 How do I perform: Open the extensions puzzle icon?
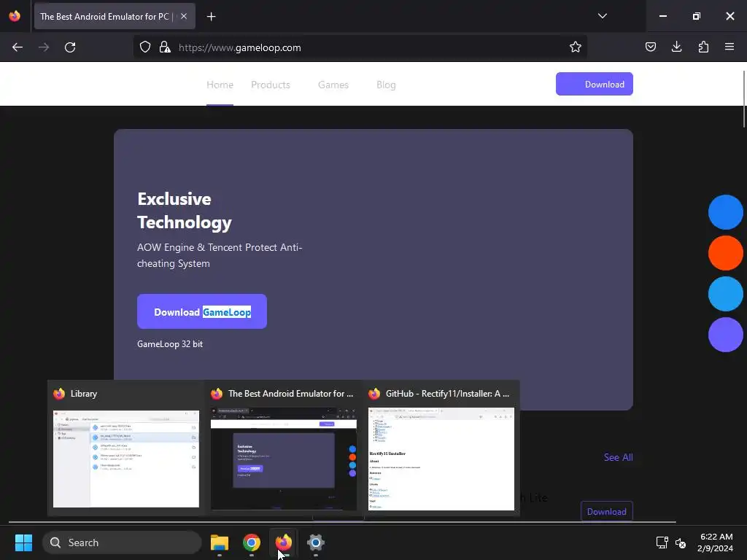[x=703, y=47]
